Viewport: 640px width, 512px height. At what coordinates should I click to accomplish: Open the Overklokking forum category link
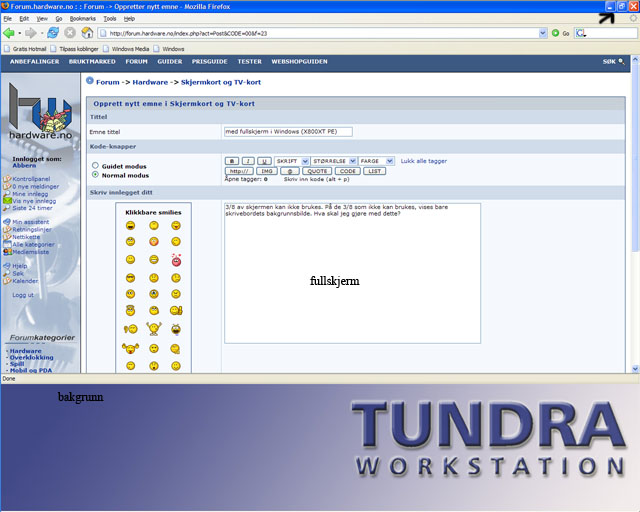coord(32,357)
